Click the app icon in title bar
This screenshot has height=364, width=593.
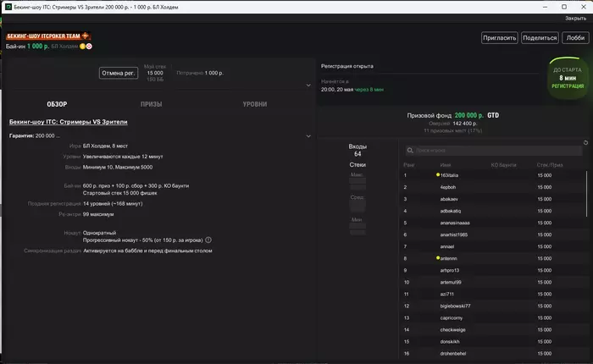coord(8,7)
